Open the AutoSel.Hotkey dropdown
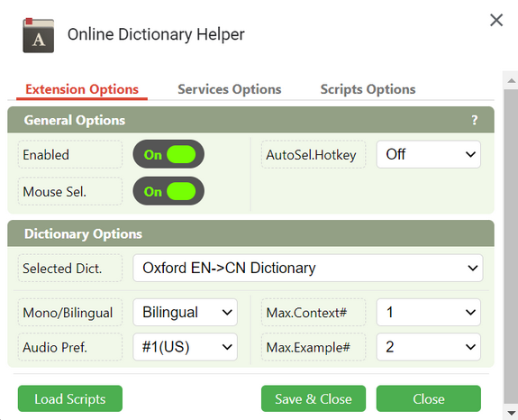Viewport: 518px width, 420px height. 429,154
